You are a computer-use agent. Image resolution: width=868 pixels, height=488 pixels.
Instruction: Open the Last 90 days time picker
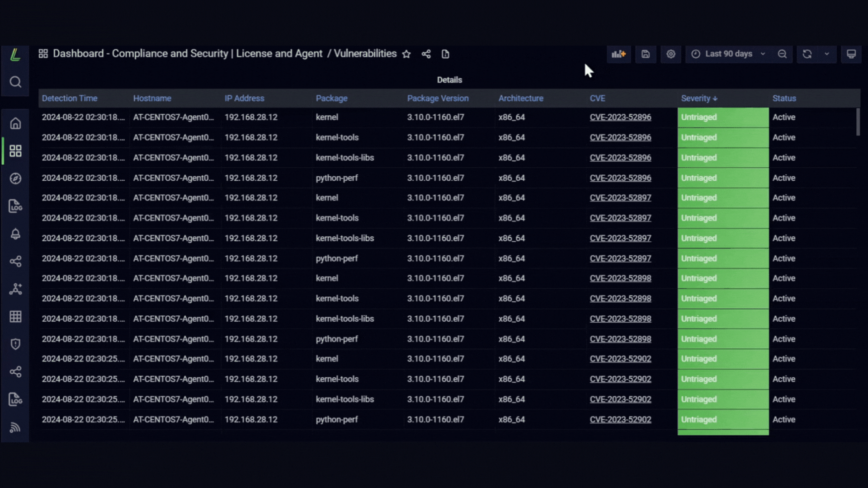point(728,54)
